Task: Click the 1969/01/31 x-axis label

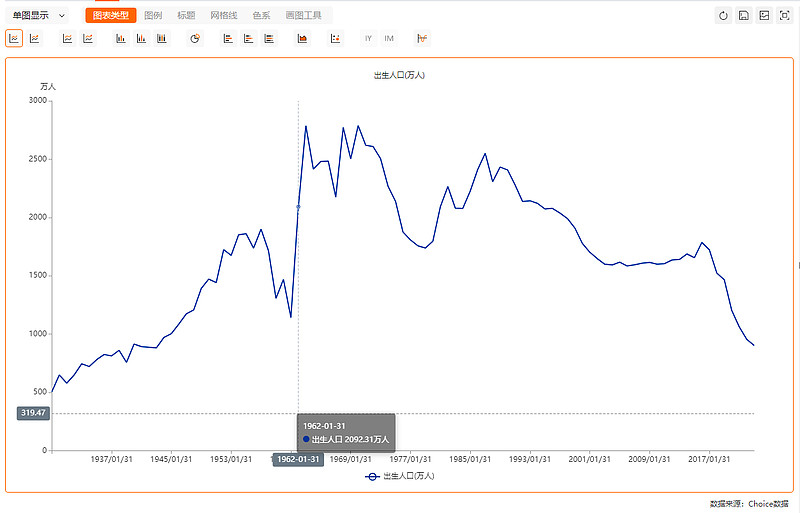Action: 351,459
